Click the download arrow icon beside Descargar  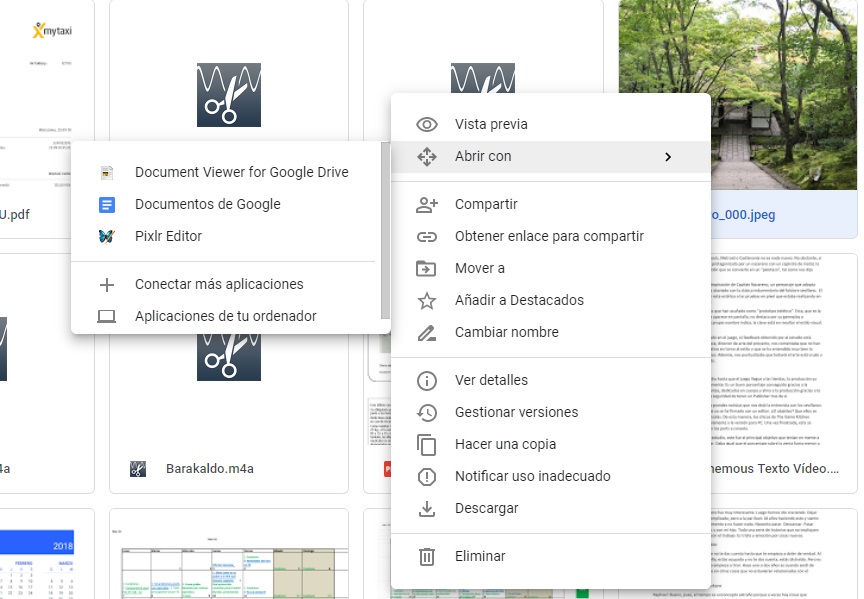point(427,508)
